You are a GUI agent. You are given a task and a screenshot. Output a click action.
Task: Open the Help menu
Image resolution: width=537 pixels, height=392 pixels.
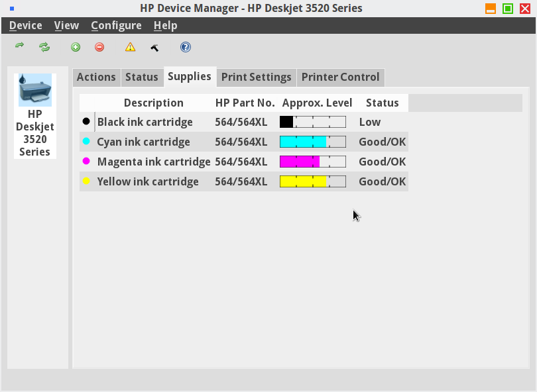[x=165, y=25]
